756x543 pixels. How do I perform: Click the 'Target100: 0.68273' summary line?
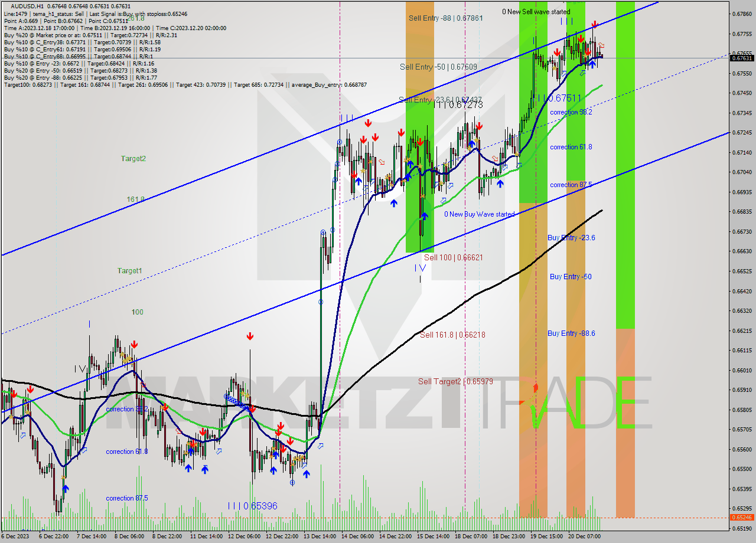point(185,84)
